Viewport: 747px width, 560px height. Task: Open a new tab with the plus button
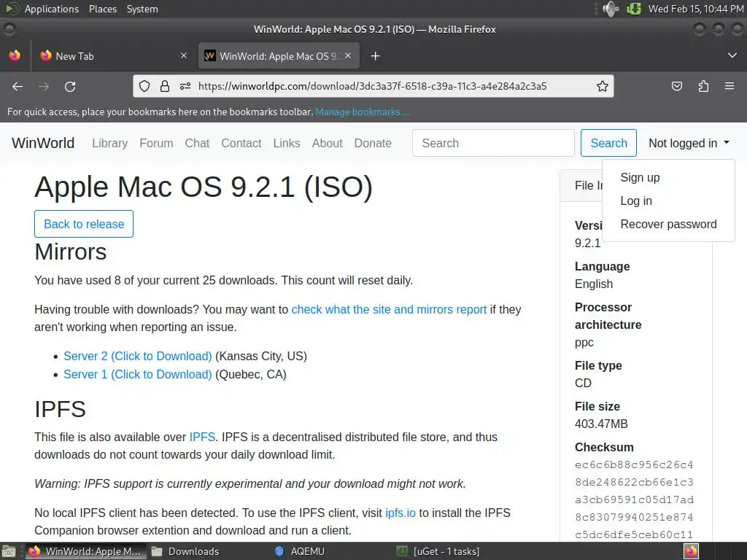pos(376,56)
